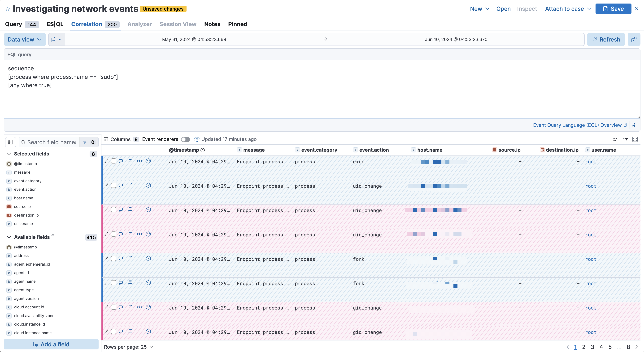Click the keyboard shortcuts icon above the table
Screen dimensions: 644x352
pyautogui.click(x=615, y=139)
